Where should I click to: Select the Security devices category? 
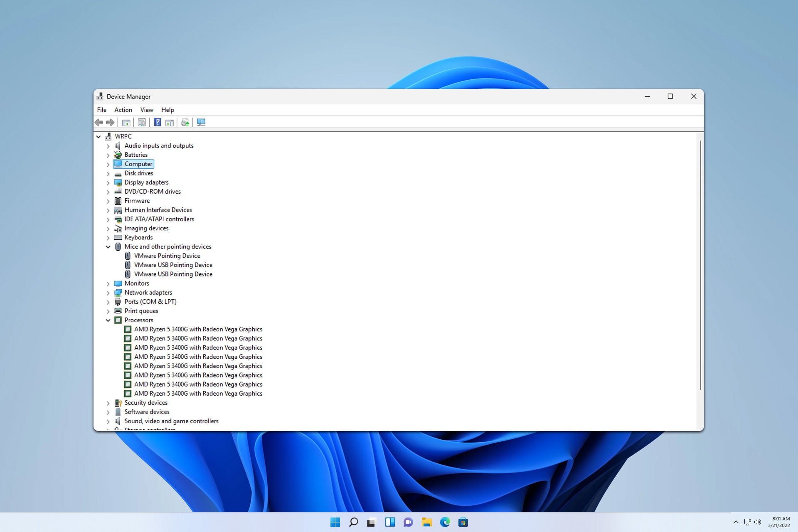point(146,403)
